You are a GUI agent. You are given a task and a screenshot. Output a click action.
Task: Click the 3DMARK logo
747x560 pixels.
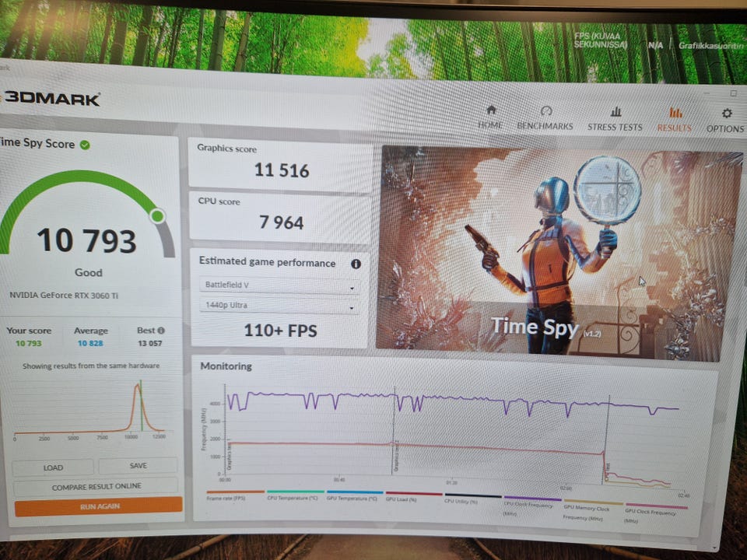point(51,99)
